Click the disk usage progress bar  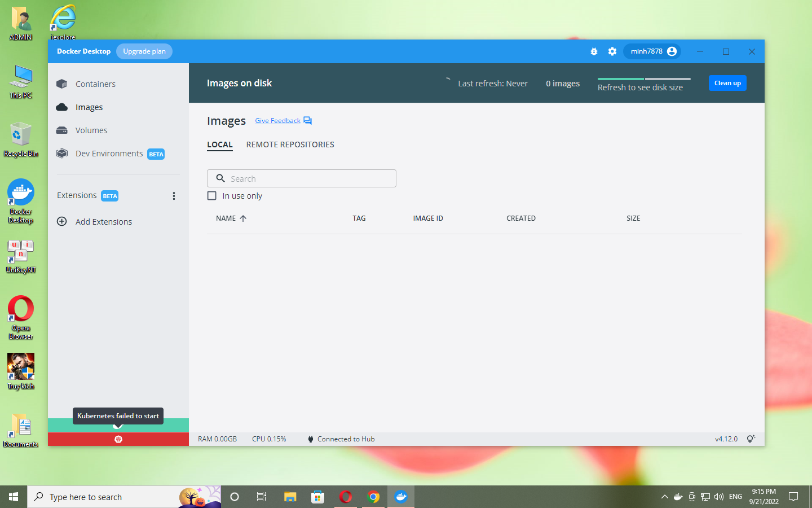[x=644, y=79]
